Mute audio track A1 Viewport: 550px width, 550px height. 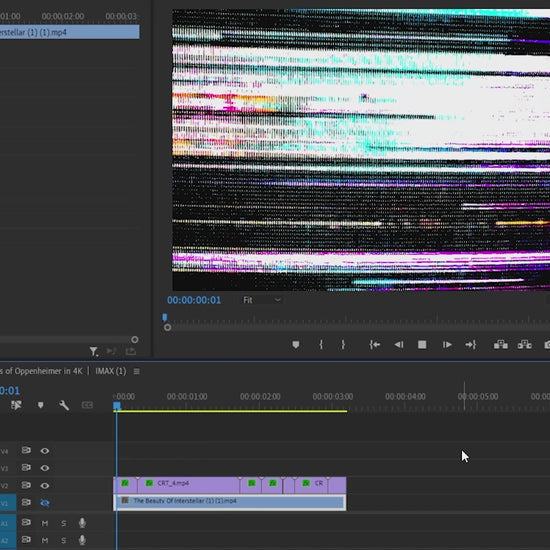point(45,523)
